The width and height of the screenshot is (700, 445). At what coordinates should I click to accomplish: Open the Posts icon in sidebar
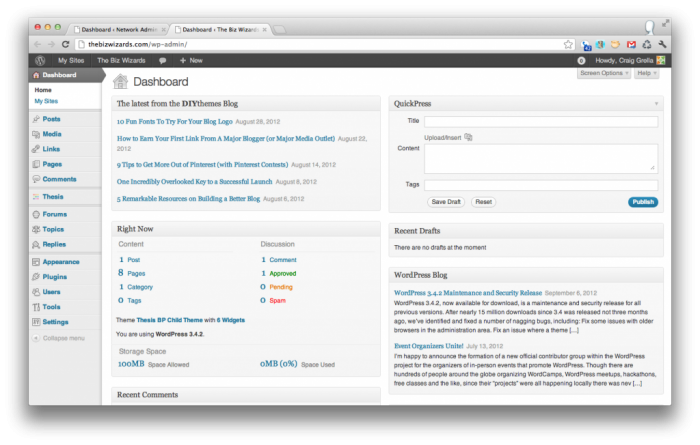36,119
